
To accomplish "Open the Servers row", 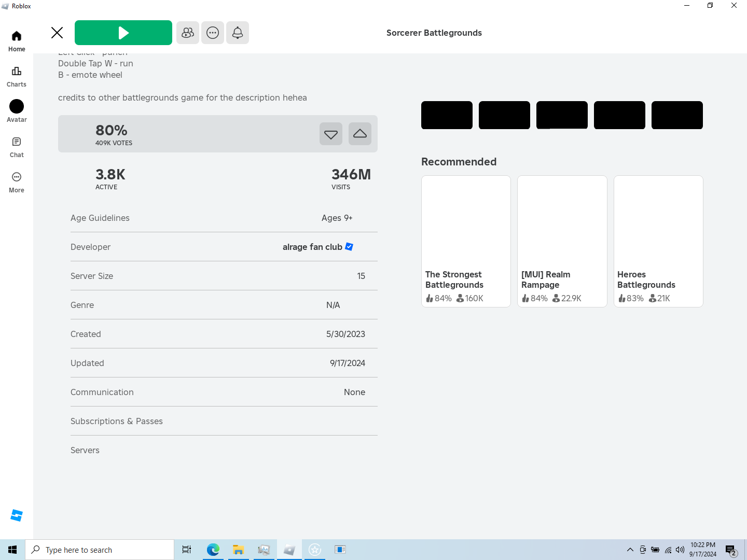I will [x=224, y=450].
